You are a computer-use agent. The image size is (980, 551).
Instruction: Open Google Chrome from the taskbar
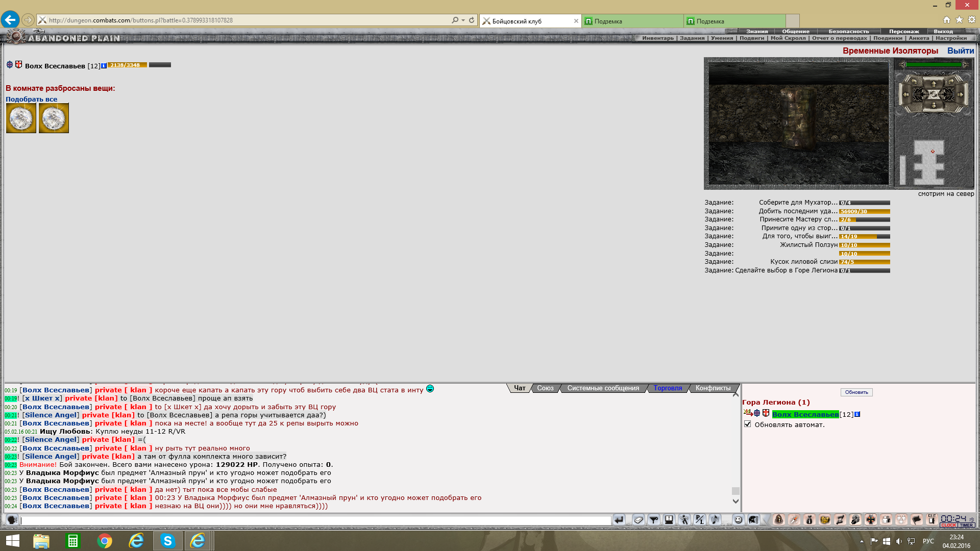pos(105,540)
